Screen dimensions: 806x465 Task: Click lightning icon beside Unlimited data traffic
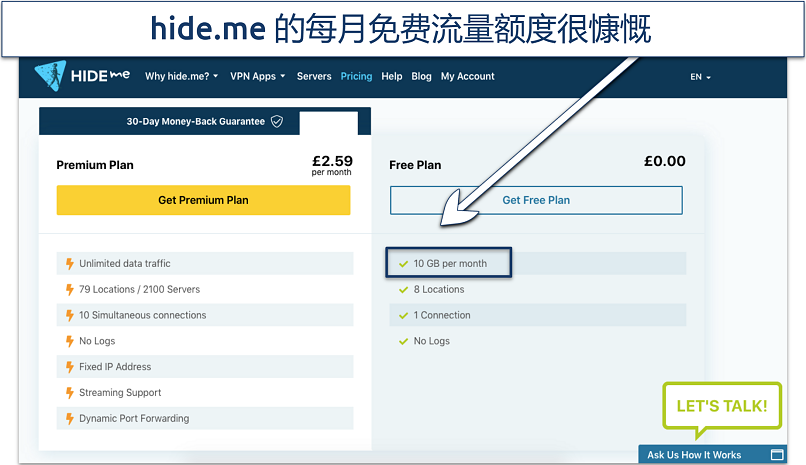tap(69, 264)
